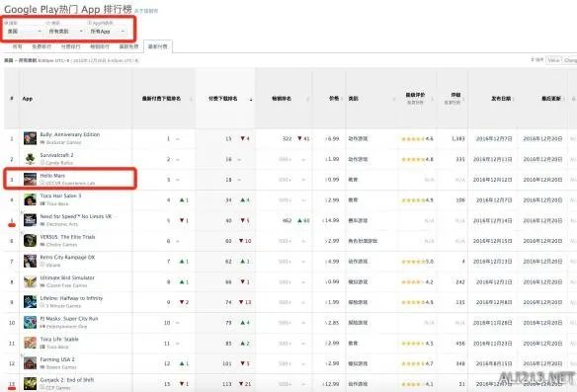This screenshot has width=577, height=392.
Task: Click star rating 4.1 for Toca Life: Stable
Action: pyautogui.click(x=417, y=343)
